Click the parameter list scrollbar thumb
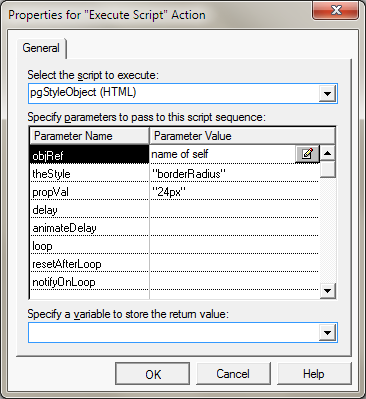The width and height of the screenshot is (366, 399). (328, 169)
